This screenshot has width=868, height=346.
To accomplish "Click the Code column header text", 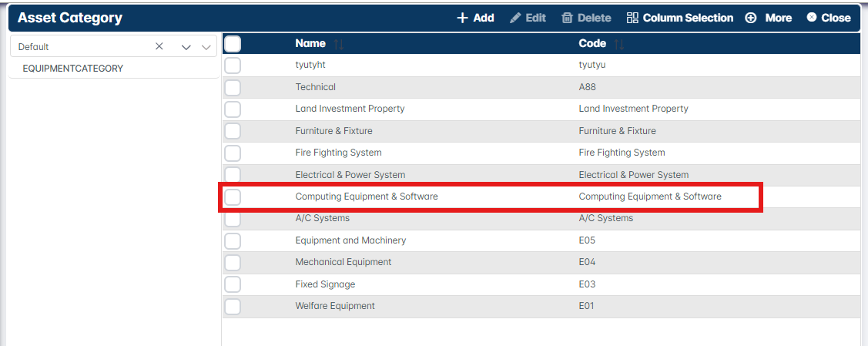I will tap(592, 43).
